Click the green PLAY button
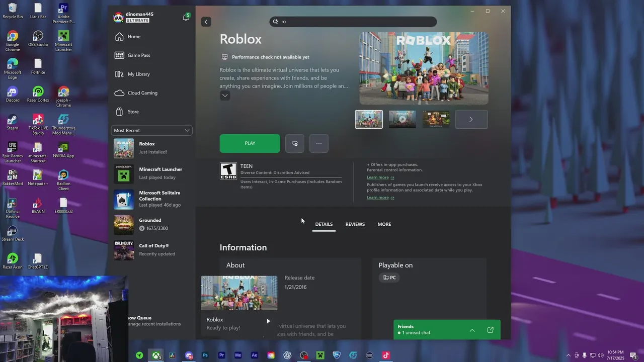Viewport: 644px width, 362px height. click(x=250, y=143)
